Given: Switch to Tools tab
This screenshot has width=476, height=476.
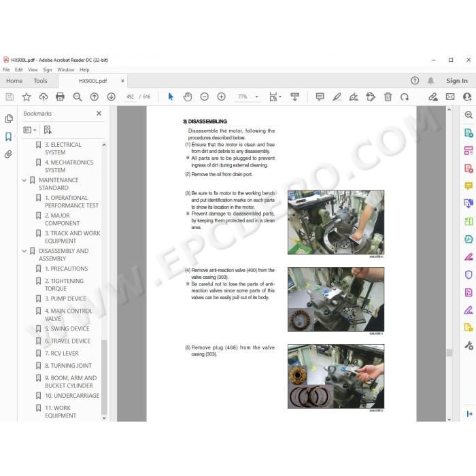Looking at the screenshot, I should tap(40, 81).
